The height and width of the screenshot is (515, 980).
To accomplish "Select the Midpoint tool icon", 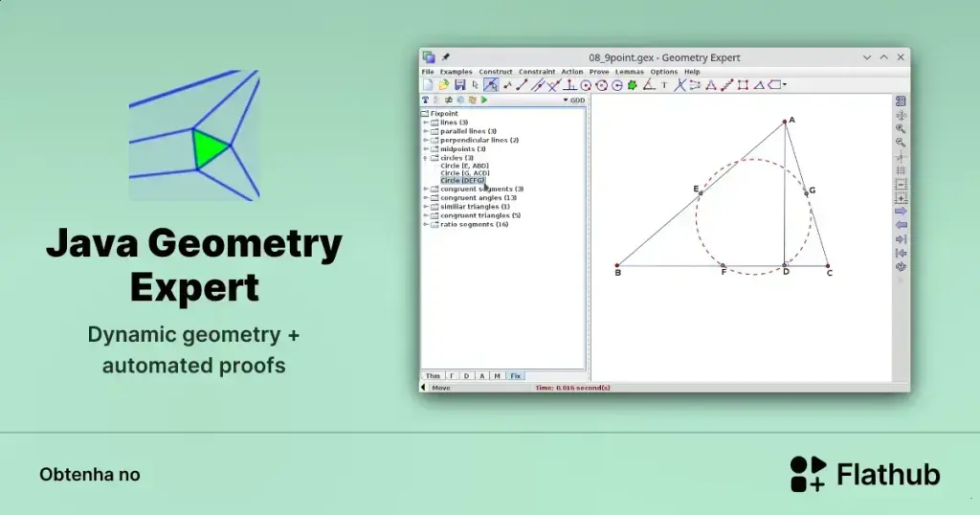I will (x=726, y=85).
